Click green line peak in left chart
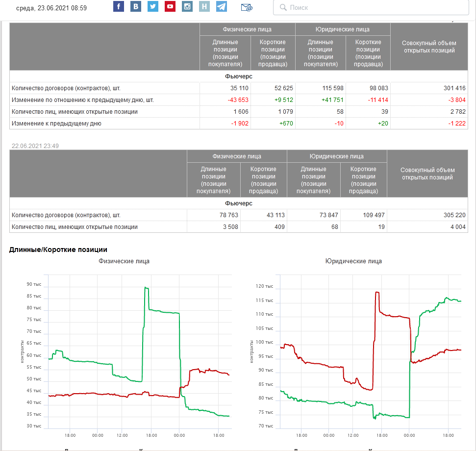476x451 pixels. [146, 288]
